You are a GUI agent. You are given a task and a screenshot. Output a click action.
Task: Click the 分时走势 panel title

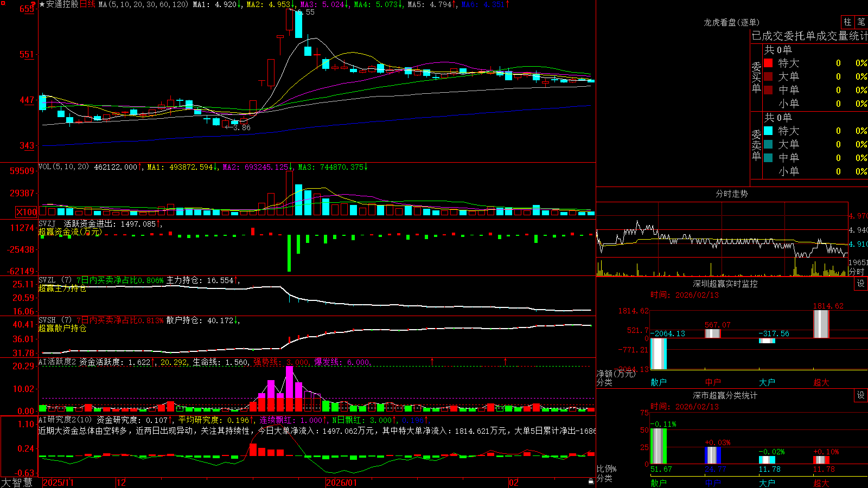(x=731, y=194)
